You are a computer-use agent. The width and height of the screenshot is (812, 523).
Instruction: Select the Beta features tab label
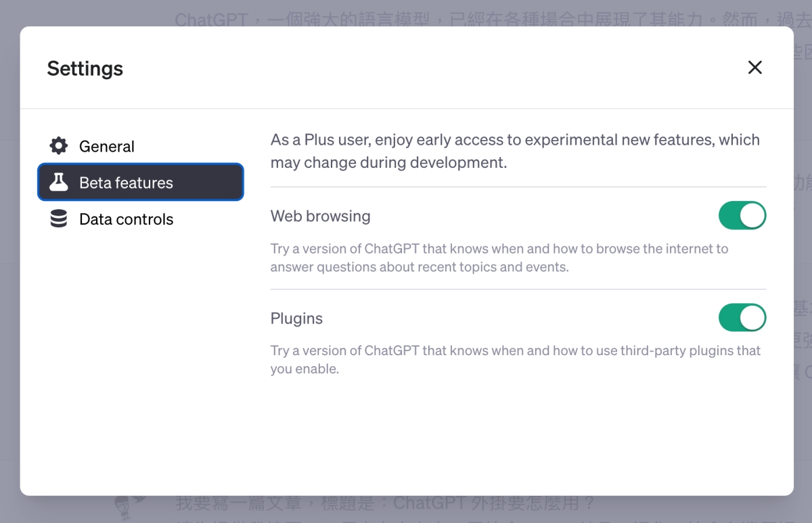click(126, 183)
